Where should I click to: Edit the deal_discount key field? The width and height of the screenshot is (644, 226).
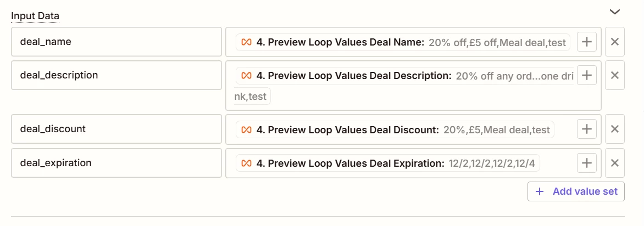pos(116,129)
